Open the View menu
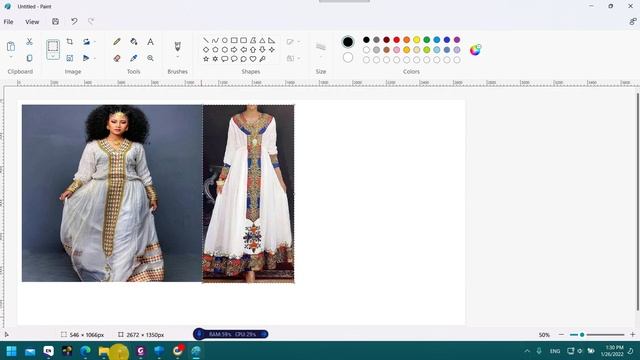This screenshot has height=360, width=640. 32,22
